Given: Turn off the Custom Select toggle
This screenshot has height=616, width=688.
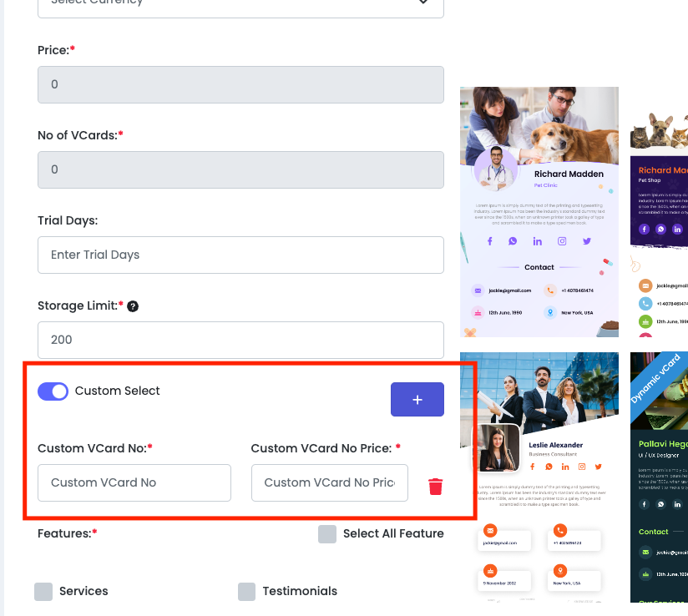Looking at the screenshot, I should 53,391.
